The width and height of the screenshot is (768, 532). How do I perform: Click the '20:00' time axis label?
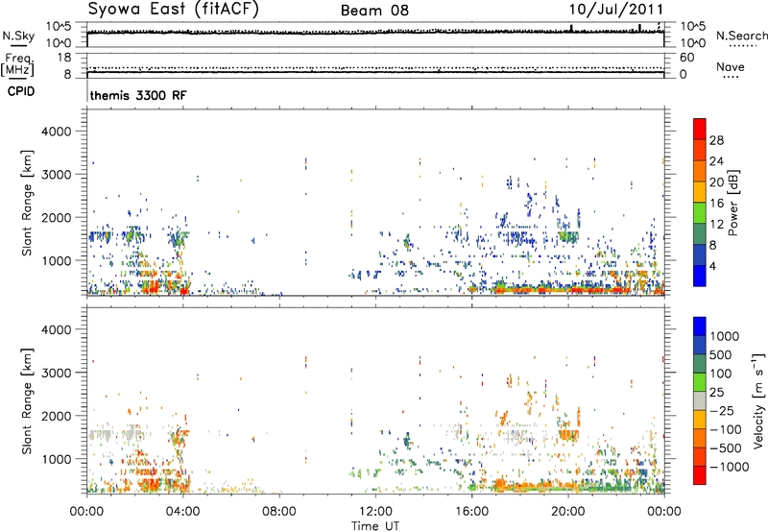pyautogui.click(x=568, y=512)
